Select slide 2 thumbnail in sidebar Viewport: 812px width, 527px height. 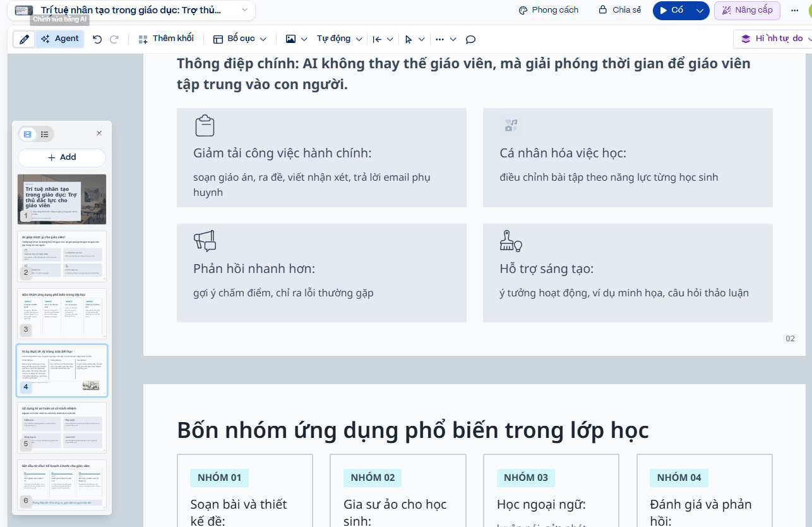pyautogui.click(x=62, y=256)
